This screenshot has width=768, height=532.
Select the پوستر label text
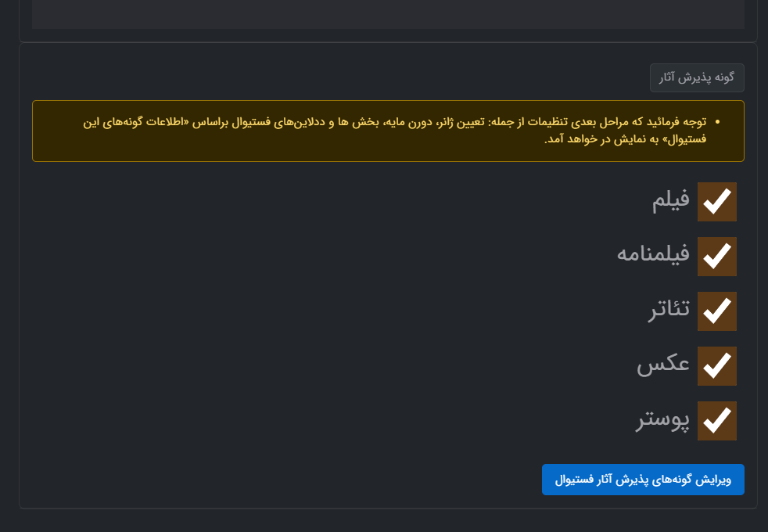[x=662, y=421]
